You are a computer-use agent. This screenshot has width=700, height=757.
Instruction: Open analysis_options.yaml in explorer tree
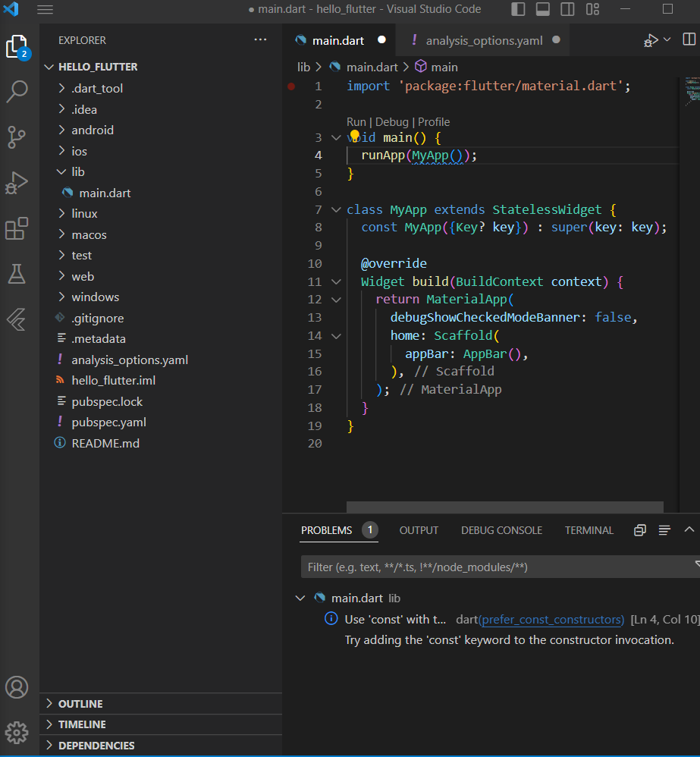coord(161,360)
